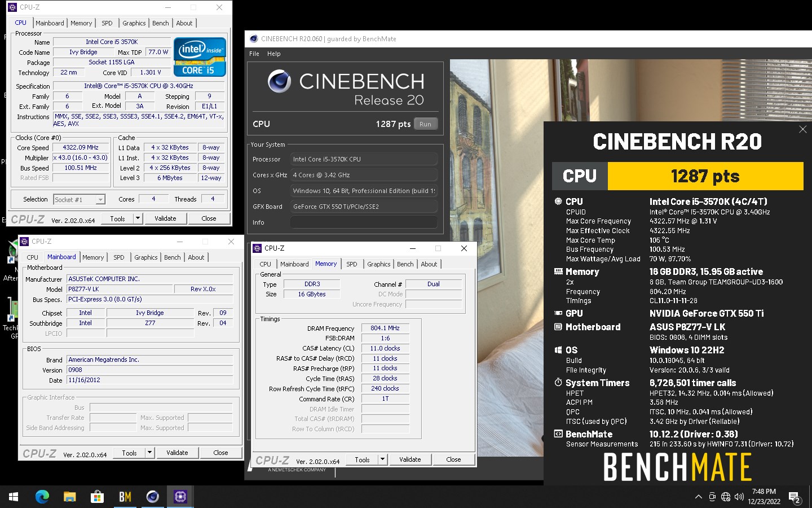
Task: Click Cinebench sphere logo in Release 20 header
Action: [279, 82]
